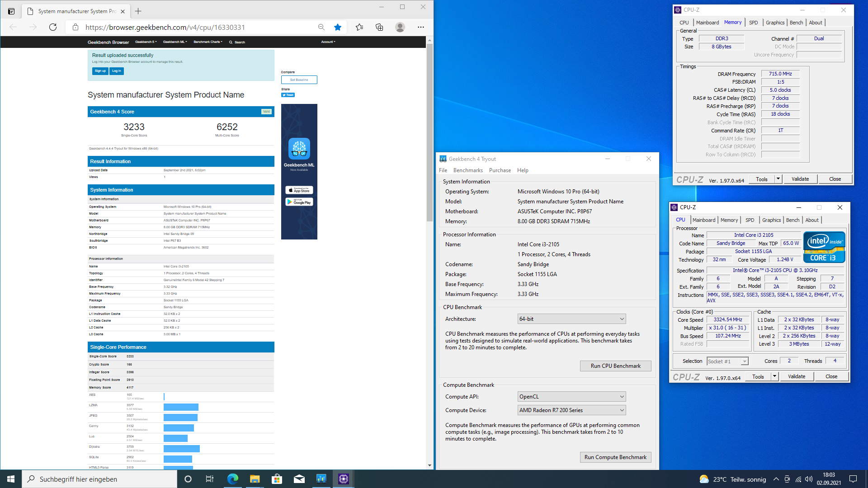868x488 pixels.
Task: Open the Compute API OpenCL dropdown
Action: coord(571,397)
